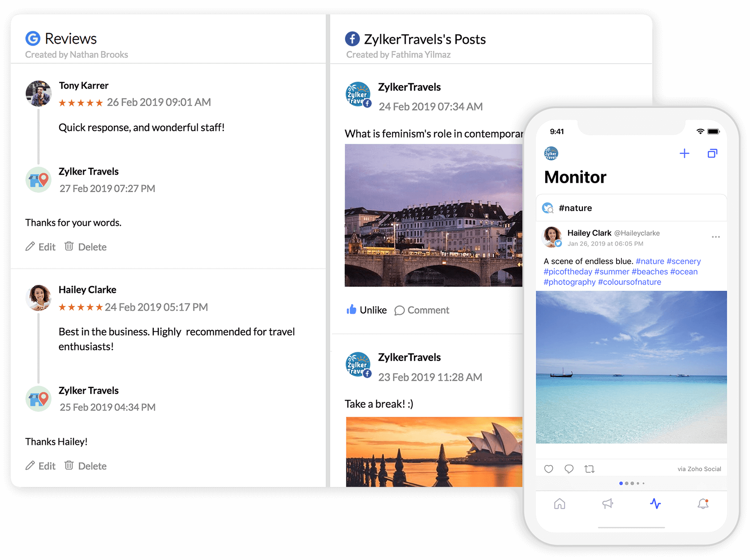Tap the stacked windows icon in the Monitor screen

tap(712, 154)
